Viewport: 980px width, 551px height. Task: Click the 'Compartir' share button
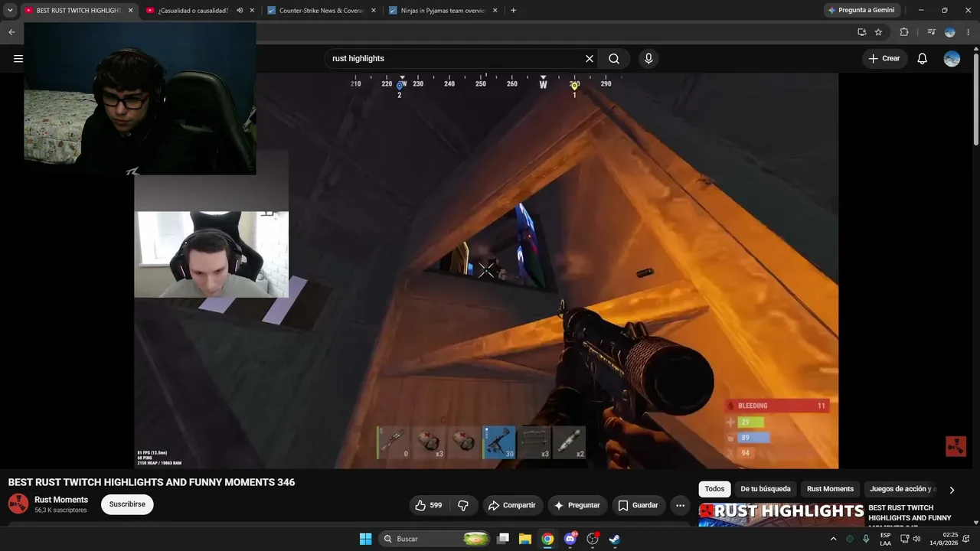[512, 505]
